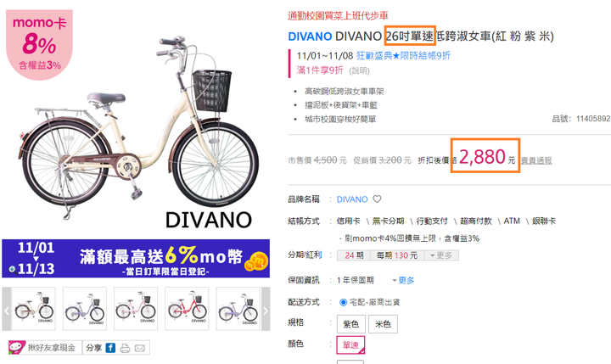611x364 pixels.
Task: Toggle the 單速 option
Action: 350,344
